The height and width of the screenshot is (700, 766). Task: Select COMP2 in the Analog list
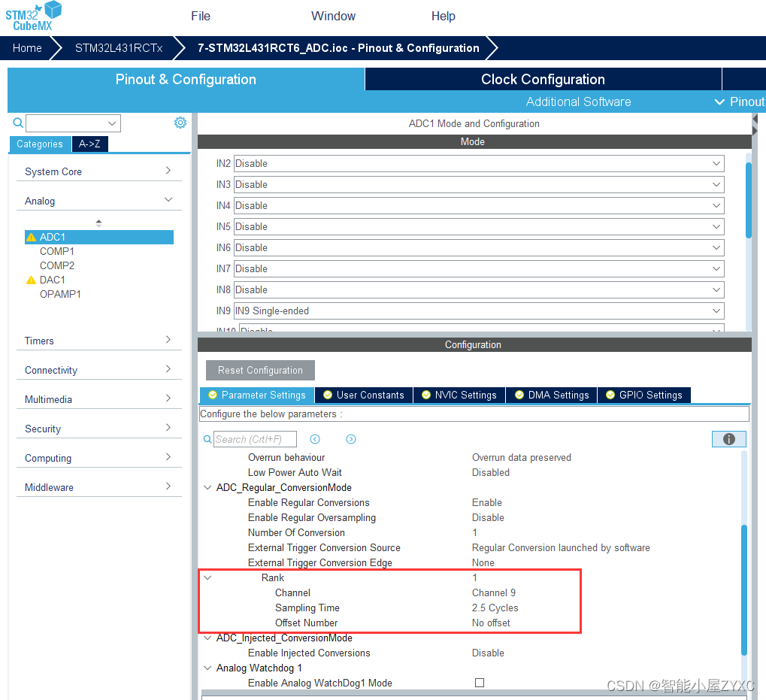(x=57, y=265)
